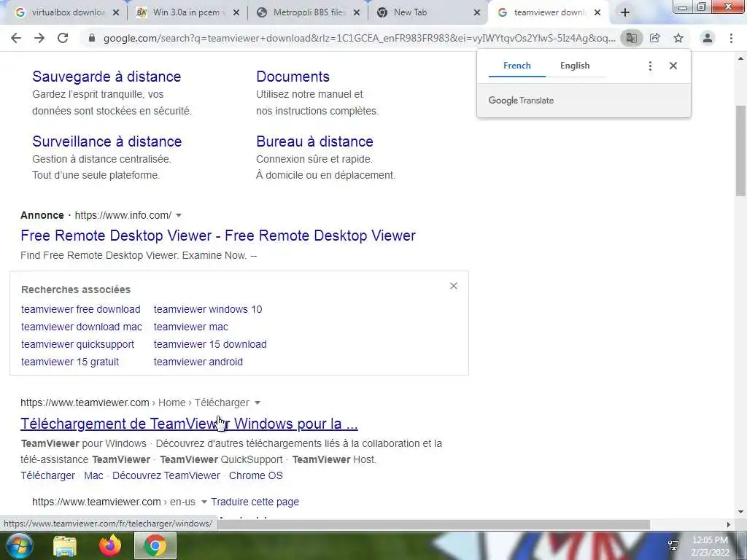The height and width of the screenshot is (560, 747).
Task: Close the New Tab tab
Action: (477, 13)
